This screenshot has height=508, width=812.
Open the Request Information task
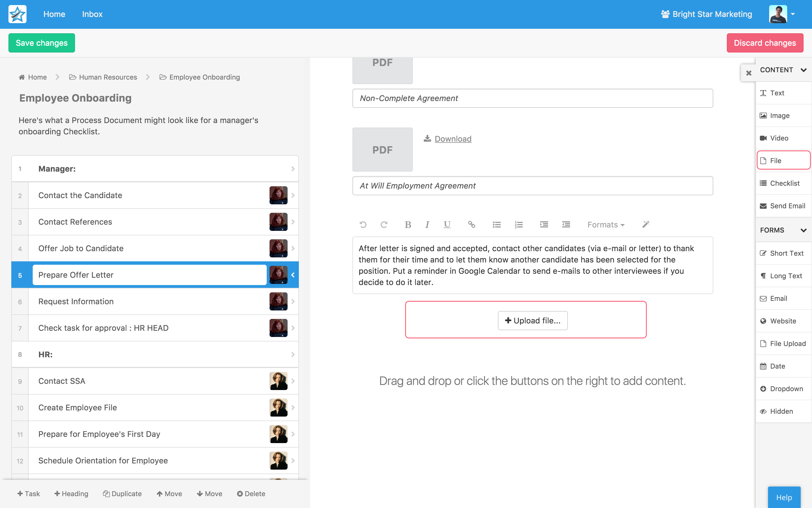click(x=155, y=301)
